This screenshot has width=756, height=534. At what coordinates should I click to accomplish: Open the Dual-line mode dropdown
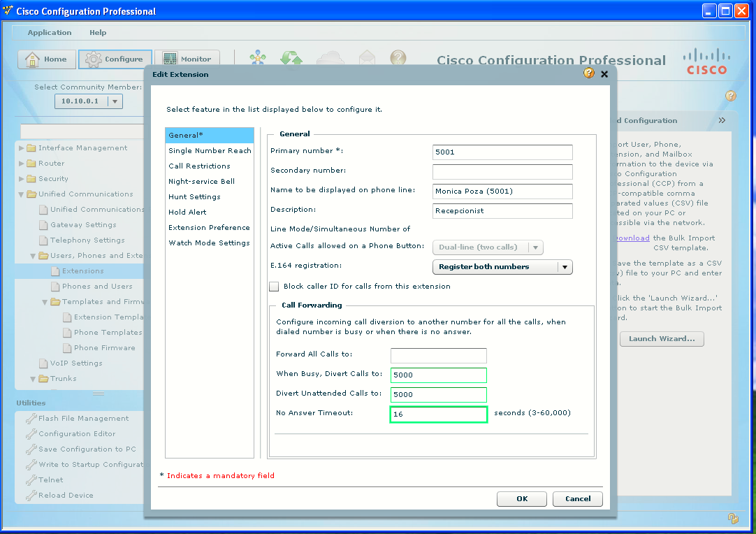click(x=488, y=247)
